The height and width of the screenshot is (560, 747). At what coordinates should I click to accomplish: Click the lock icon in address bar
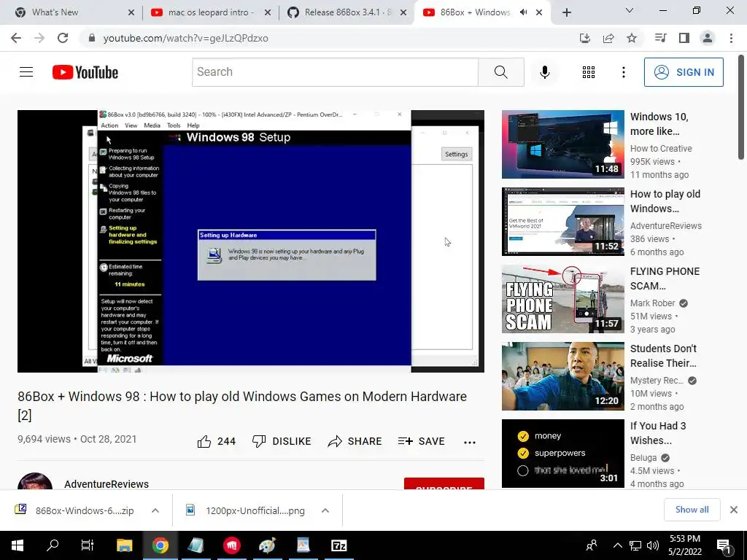click(x=91, y=38)
